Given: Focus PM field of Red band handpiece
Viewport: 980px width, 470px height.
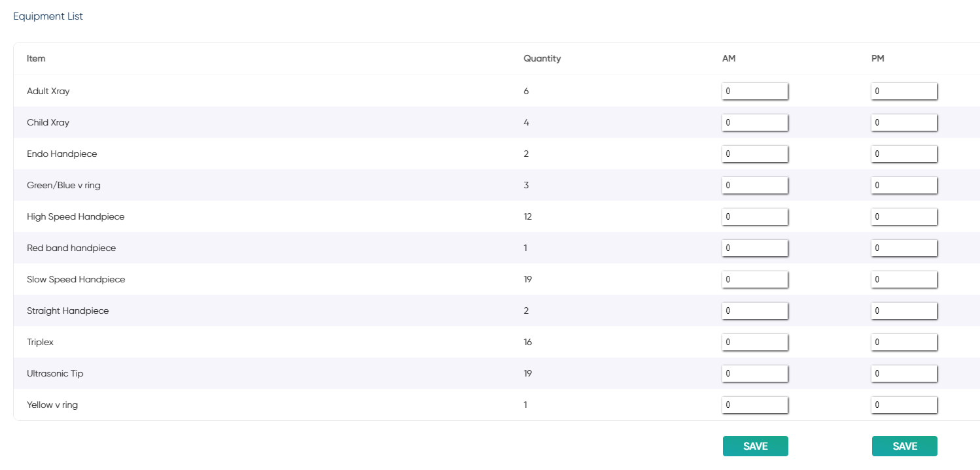Looking at the screenshot, I should [904, 248].
